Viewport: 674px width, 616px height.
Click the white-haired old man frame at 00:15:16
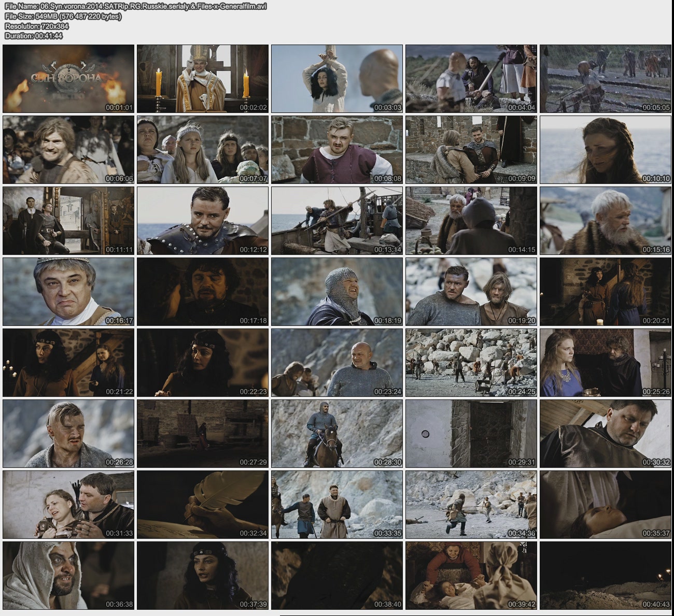click(x=606, y=221)
